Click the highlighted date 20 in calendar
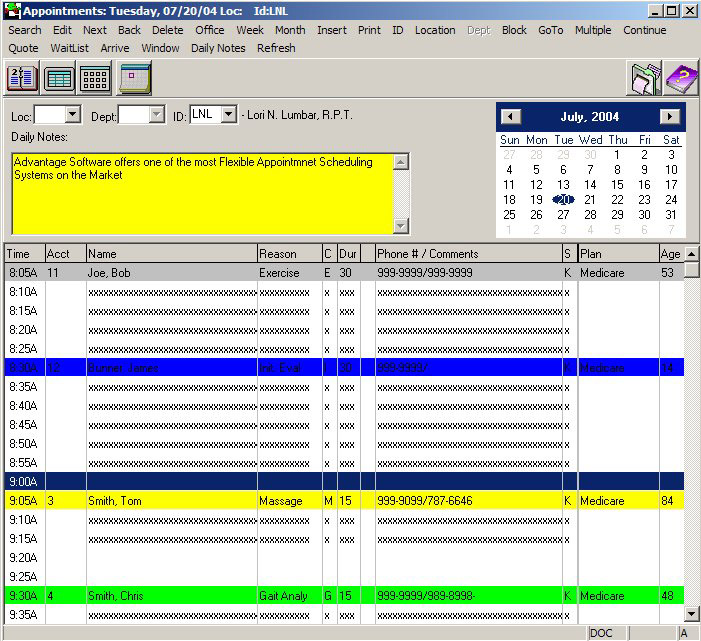 [563, 200]
